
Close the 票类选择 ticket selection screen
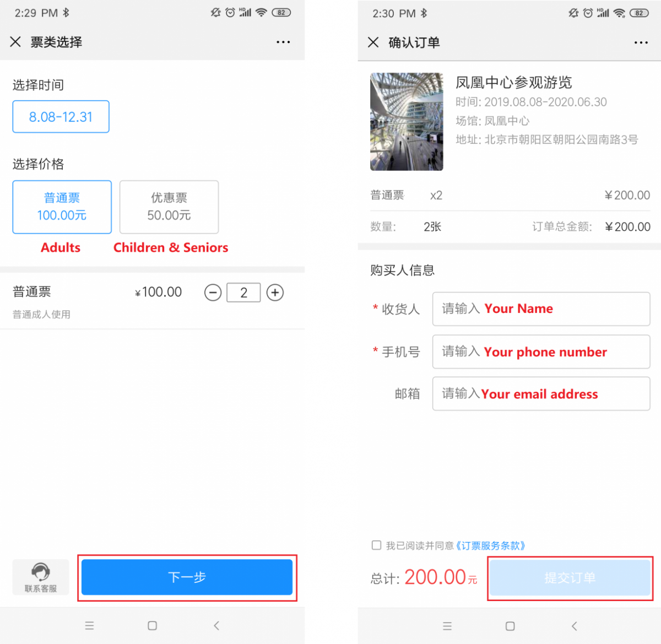(x=15, y=42)
